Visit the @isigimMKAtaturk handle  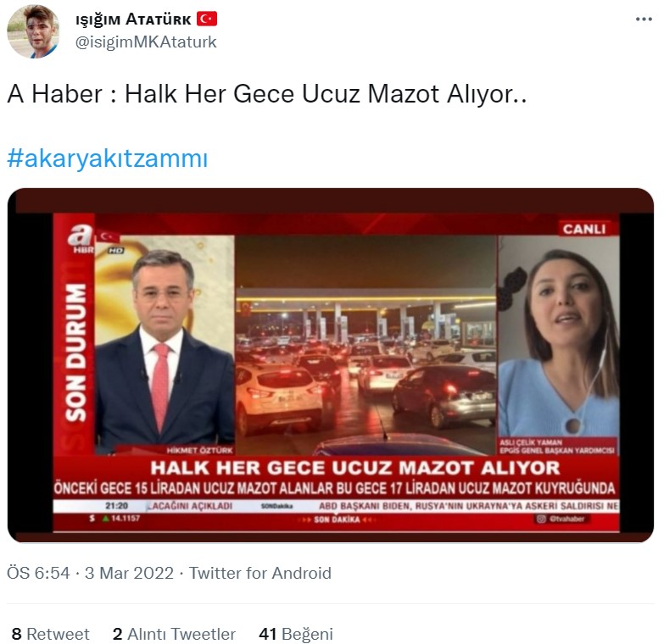[146, 42]
